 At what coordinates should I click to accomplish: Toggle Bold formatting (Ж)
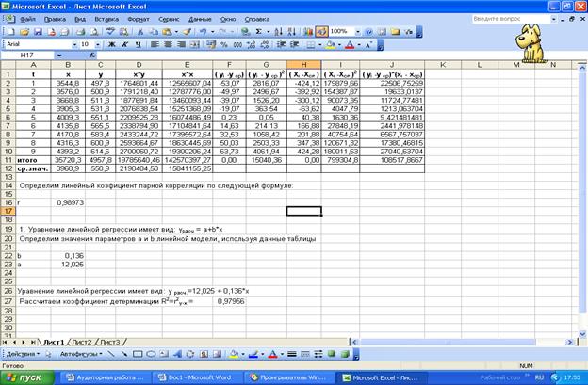tap(111, 44)
